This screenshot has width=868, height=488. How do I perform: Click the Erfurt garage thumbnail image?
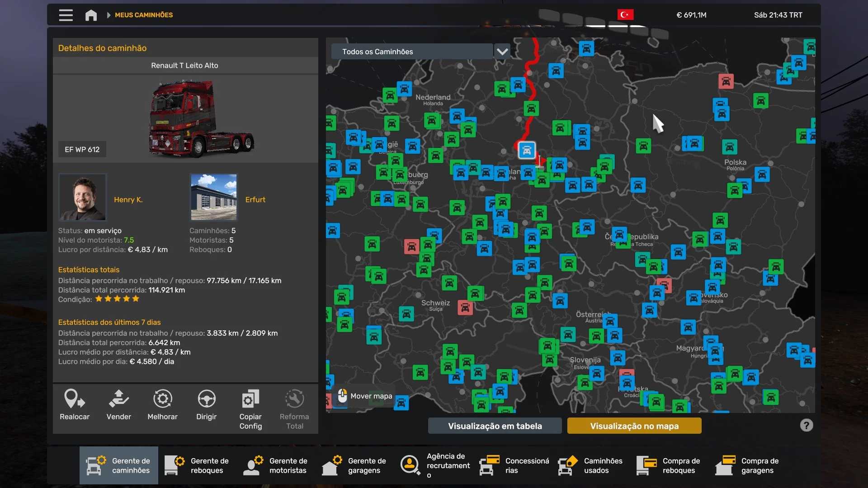pos(213,197)
